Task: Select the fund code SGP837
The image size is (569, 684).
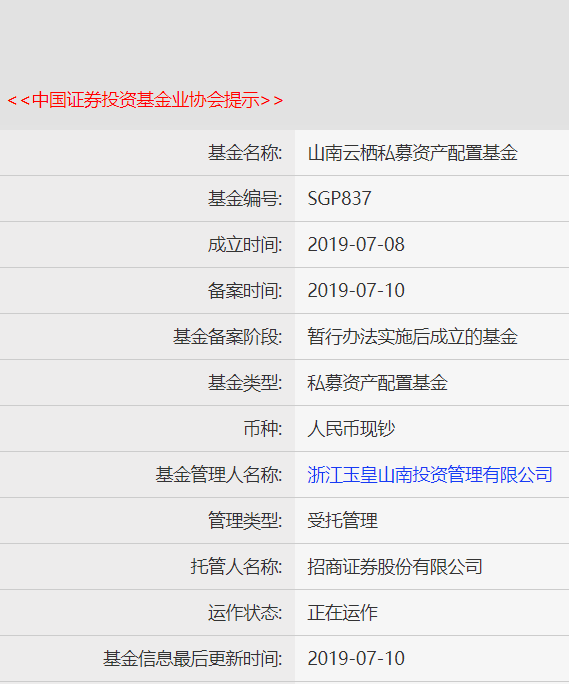Action: (x=339, y=198)
